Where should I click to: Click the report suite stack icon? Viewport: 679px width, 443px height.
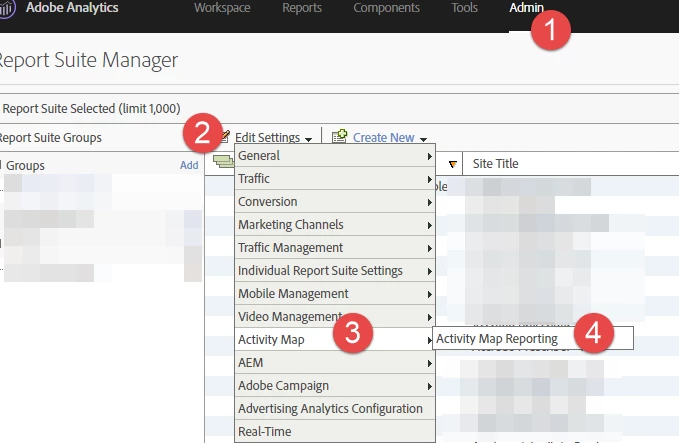(223, 161)
